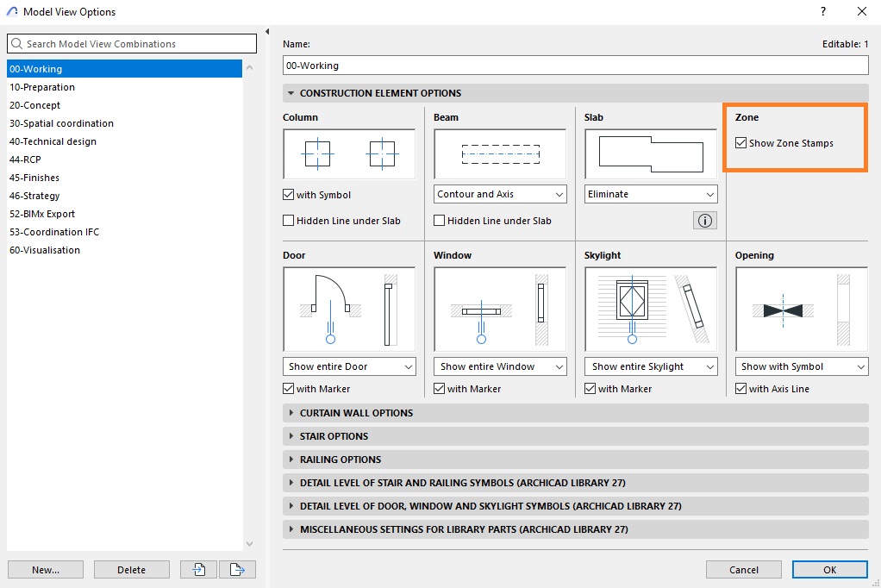Open the Slab info icon button

705,221
